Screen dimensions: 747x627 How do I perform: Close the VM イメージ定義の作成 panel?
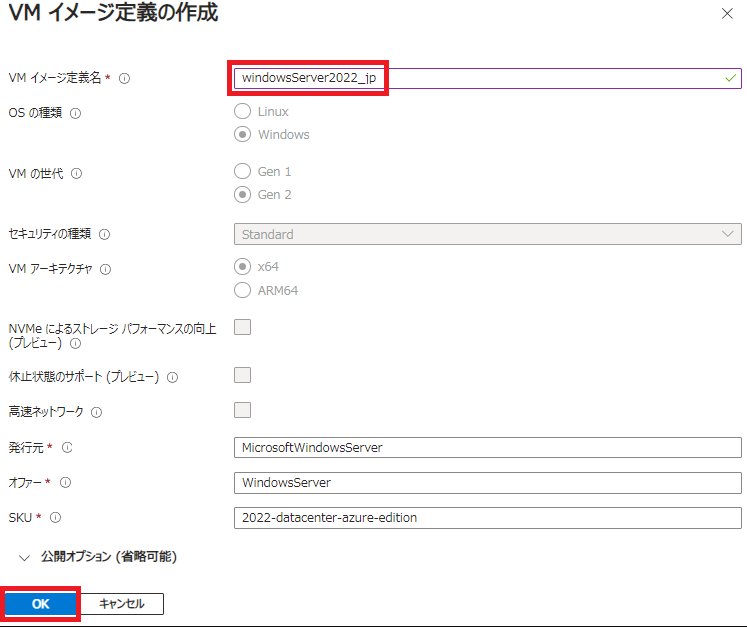pyautogui.click(x=727, y=13)
